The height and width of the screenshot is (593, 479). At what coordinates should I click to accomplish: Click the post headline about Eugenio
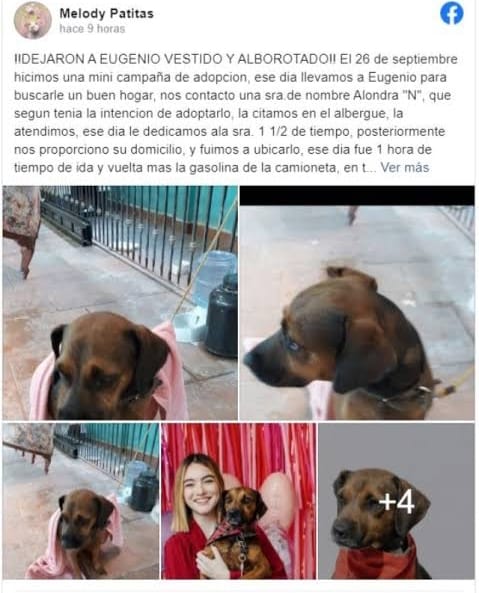tap(175, 59)
